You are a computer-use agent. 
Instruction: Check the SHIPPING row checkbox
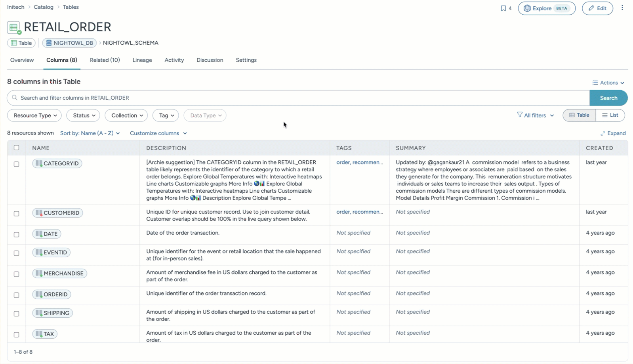pos(16,313)
